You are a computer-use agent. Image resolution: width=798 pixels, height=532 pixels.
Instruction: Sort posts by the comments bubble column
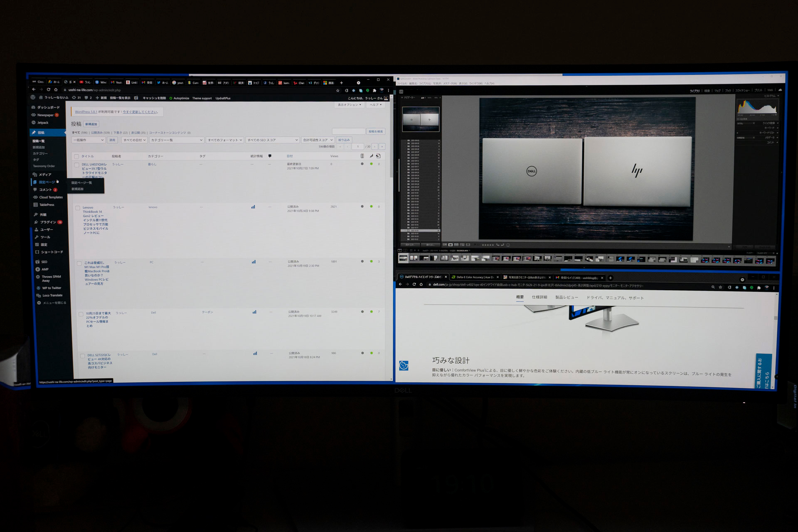(270, 156)
